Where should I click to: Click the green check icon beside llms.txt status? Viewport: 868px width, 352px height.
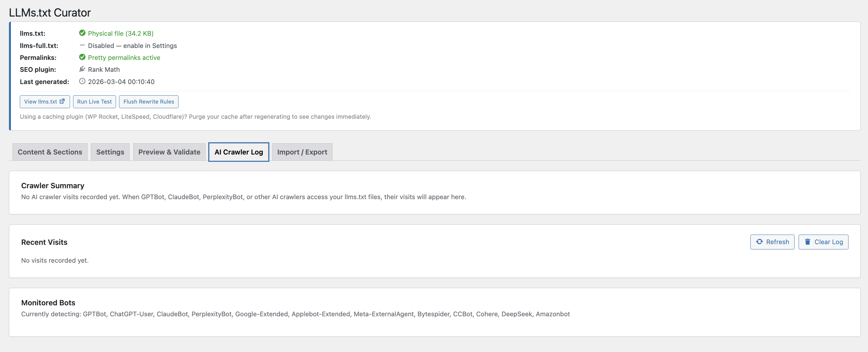point(83,33)
